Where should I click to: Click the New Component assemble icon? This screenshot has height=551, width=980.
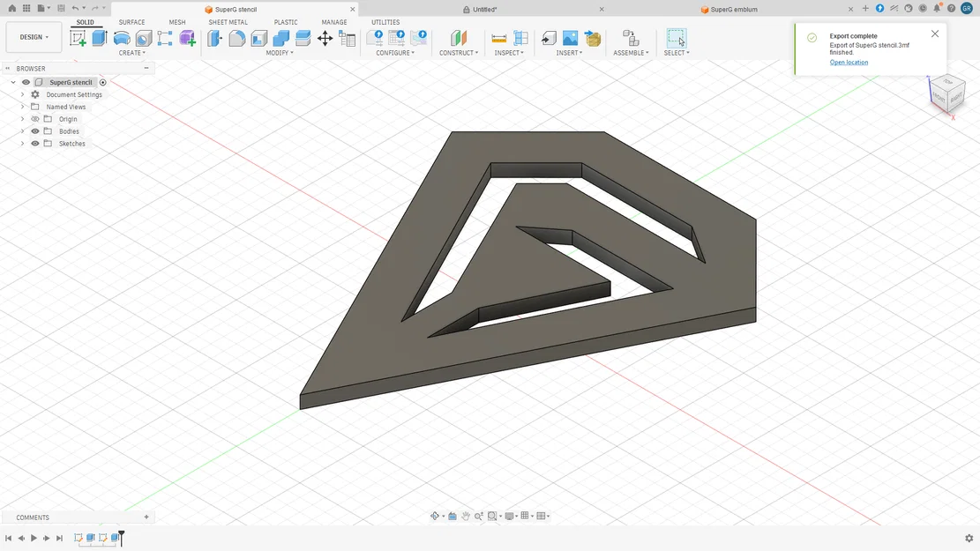[x=631, y=38]
